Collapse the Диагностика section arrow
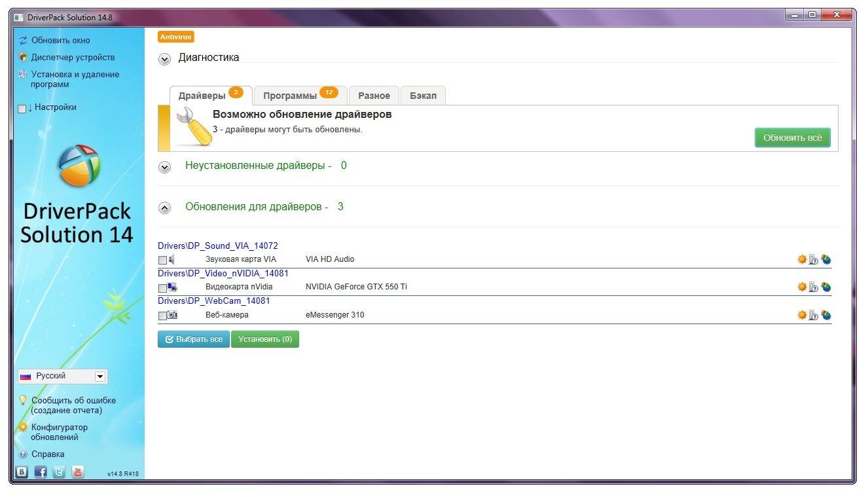This screenshot has height=497, width=868. [x=165, y=59]
